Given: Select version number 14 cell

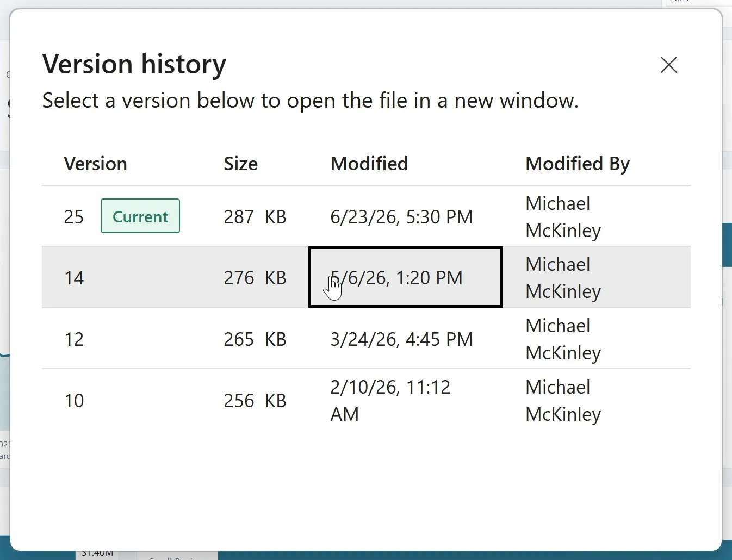Looking at the screenshot, I should [x=74, y=278].
